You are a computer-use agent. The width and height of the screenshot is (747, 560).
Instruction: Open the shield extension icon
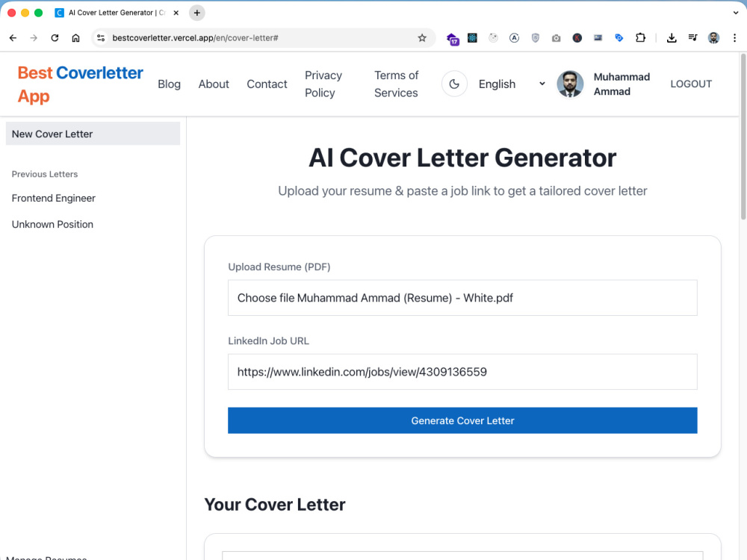pos(535,37)
